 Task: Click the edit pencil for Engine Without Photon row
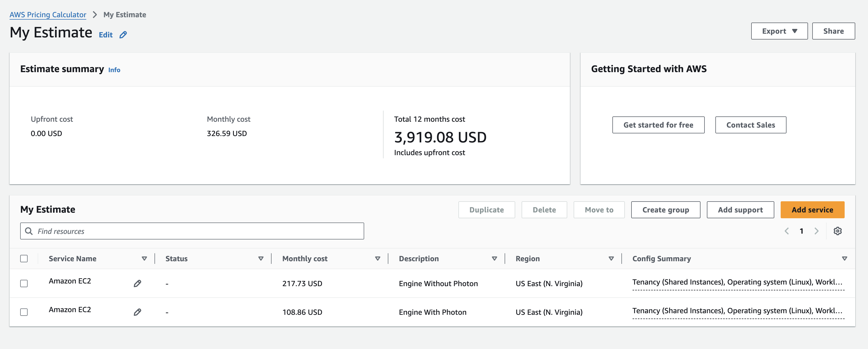click(x=137, y=283)
